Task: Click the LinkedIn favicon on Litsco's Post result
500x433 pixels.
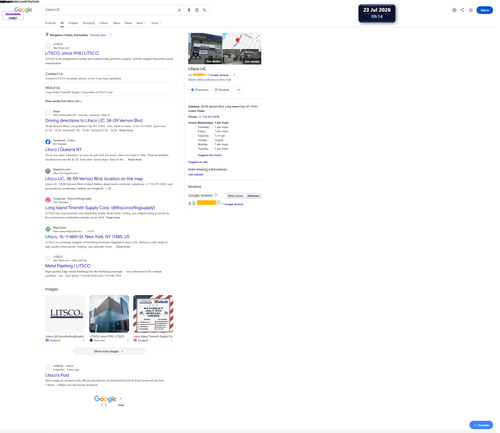Action: pyautogui.click(x=48, y=367)
